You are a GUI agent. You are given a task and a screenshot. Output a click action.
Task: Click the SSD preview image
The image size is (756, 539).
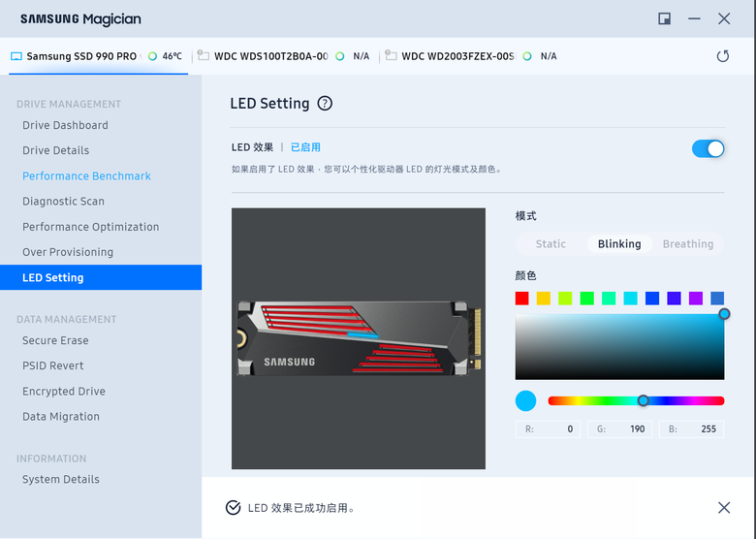pyautogui.click(x=359, y=338)
